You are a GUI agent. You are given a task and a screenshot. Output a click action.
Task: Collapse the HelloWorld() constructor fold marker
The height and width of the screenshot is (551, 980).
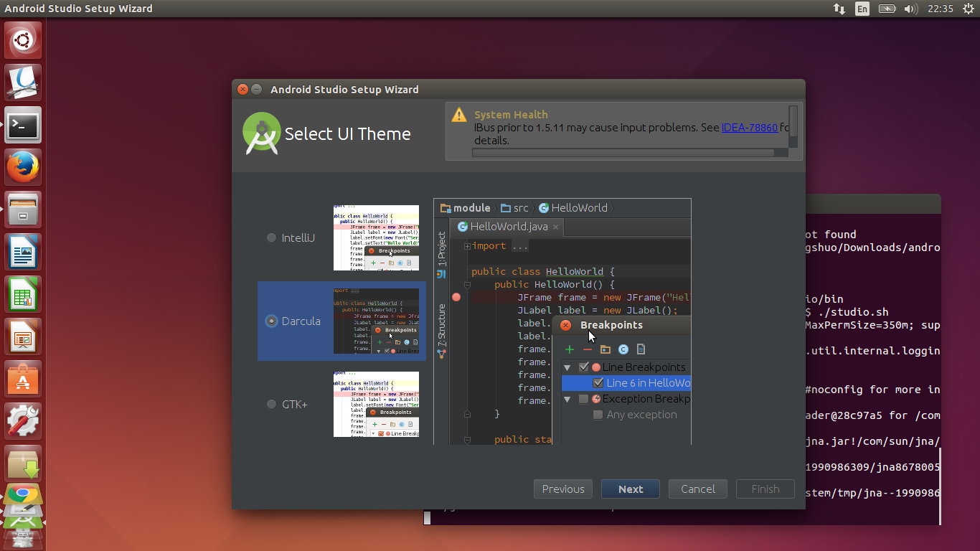point(467,285)
